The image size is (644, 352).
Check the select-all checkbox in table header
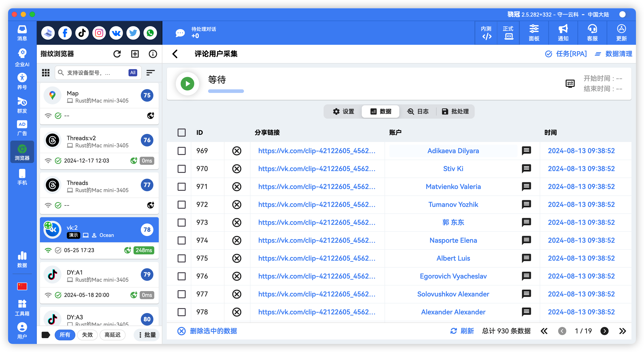click(181, 133)
